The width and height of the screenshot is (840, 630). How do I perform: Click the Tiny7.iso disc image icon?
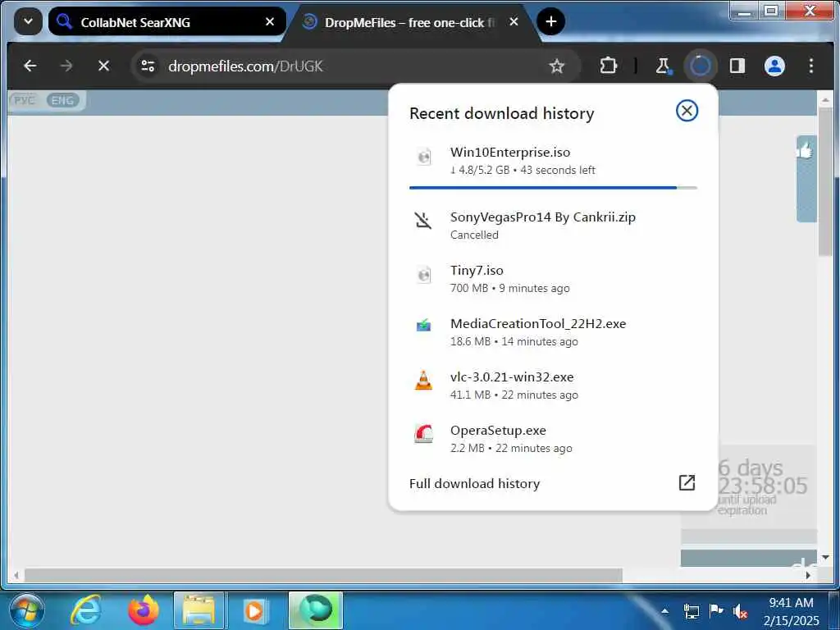point(424,274)
